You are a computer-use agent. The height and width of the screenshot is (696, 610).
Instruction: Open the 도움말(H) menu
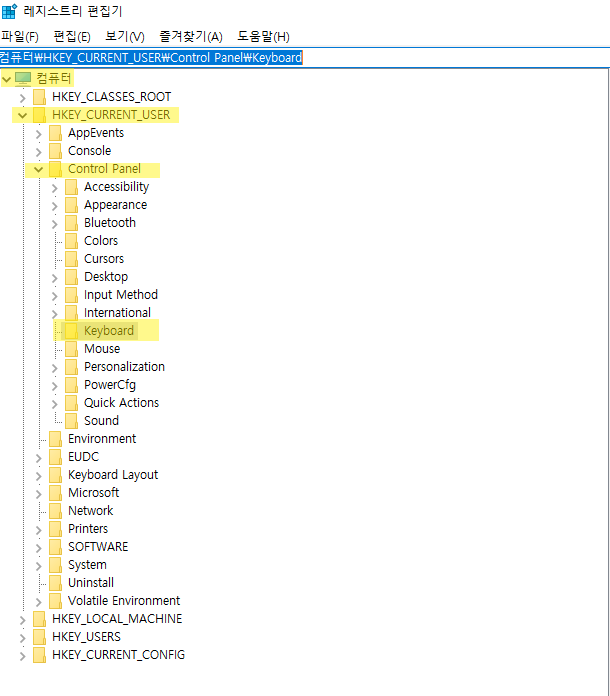coord(263,36)
